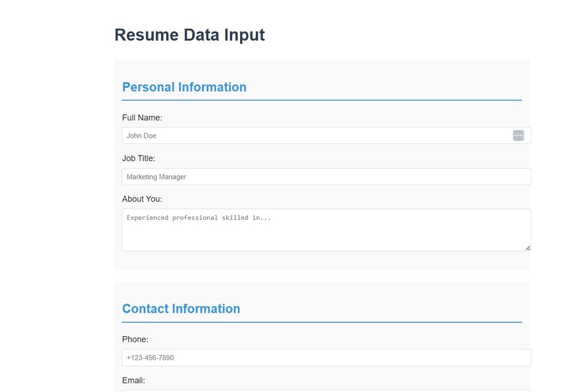
Task: Focus the Full Name input field
Action: (315, 136)
